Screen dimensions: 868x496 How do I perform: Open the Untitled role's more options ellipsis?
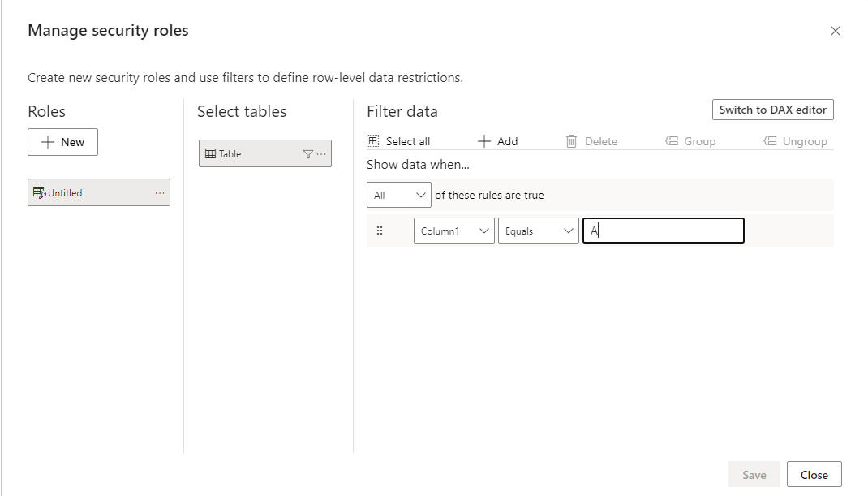point(160,193)
